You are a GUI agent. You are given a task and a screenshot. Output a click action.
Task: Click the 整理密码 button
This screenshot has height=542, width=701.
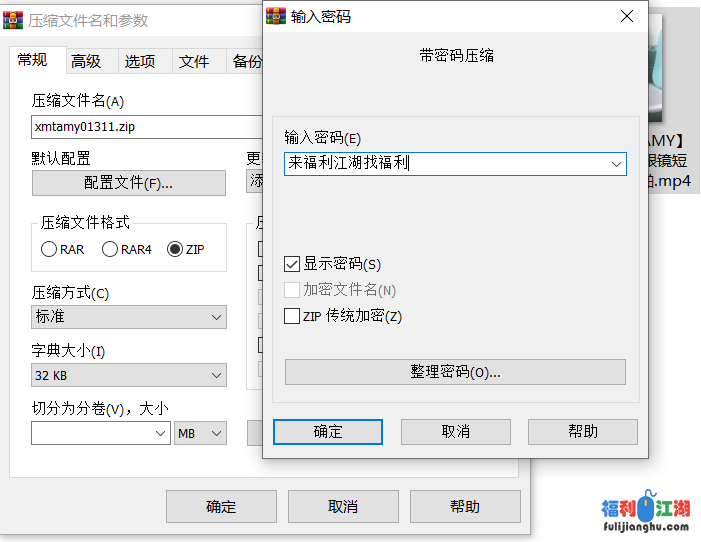coord(455,371)
